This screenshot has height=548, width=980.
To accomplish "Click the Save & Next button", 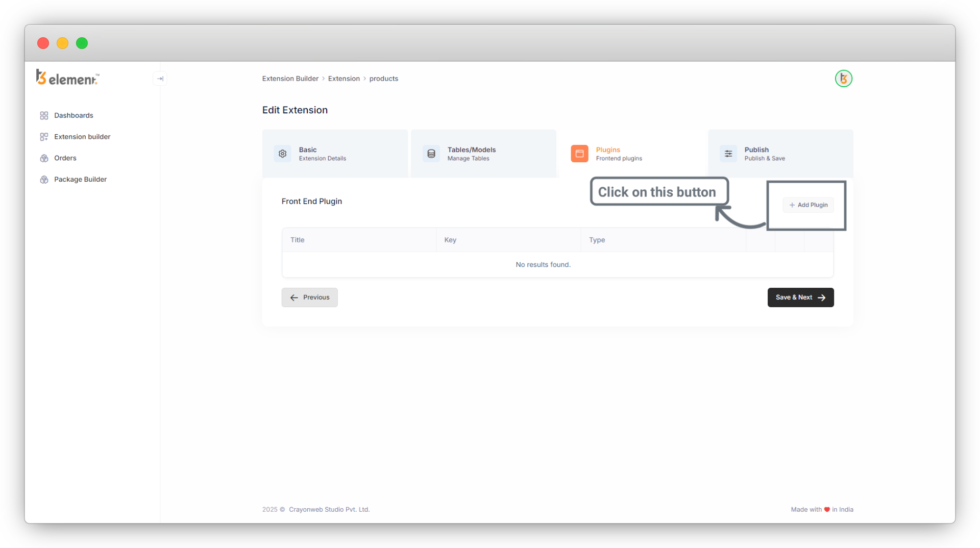I will click(x=800, y=297).
